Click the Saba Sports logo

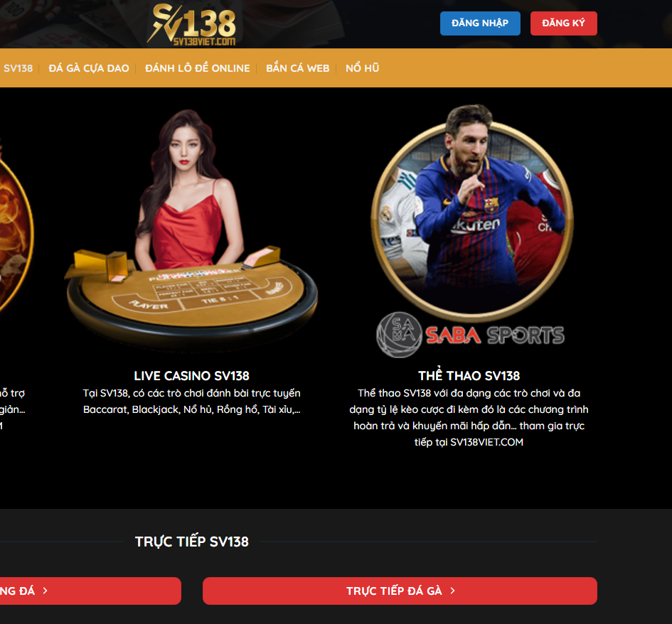[470, 335]
